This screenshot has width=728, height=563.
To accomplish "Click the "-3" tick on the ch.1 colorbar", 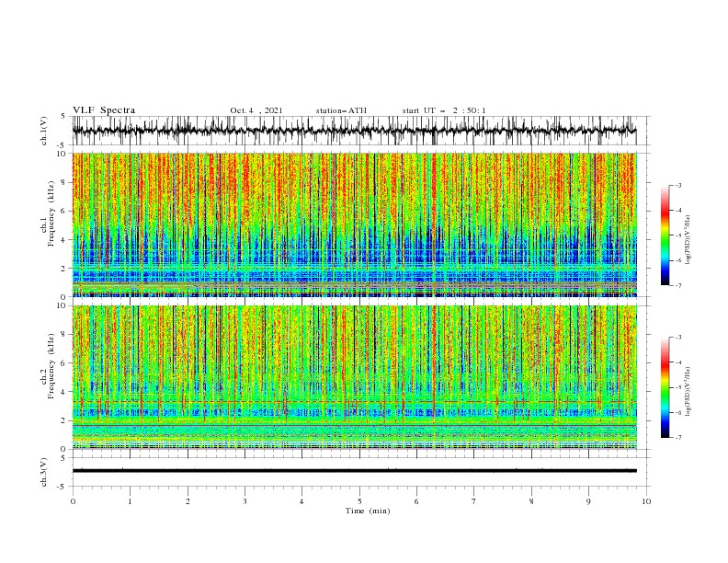I will (x=678, y=185).
